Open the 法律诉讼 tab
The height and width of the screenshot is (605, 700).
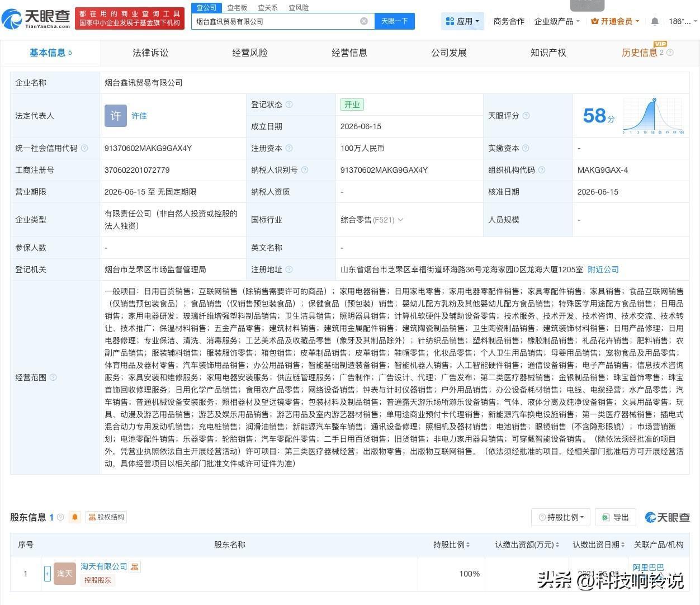click(150, 53)
